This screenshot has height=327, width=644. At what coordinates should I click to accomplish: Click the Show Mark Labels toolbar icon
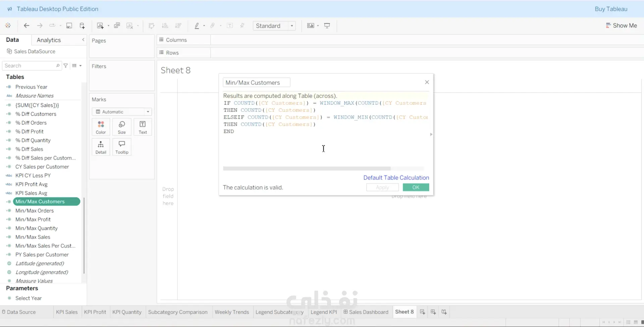point(230,25)
